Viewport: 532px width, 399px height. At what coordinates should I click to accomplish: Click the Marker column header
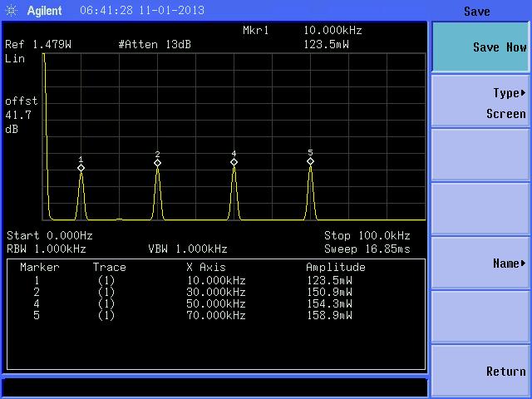tap(40, 268)
